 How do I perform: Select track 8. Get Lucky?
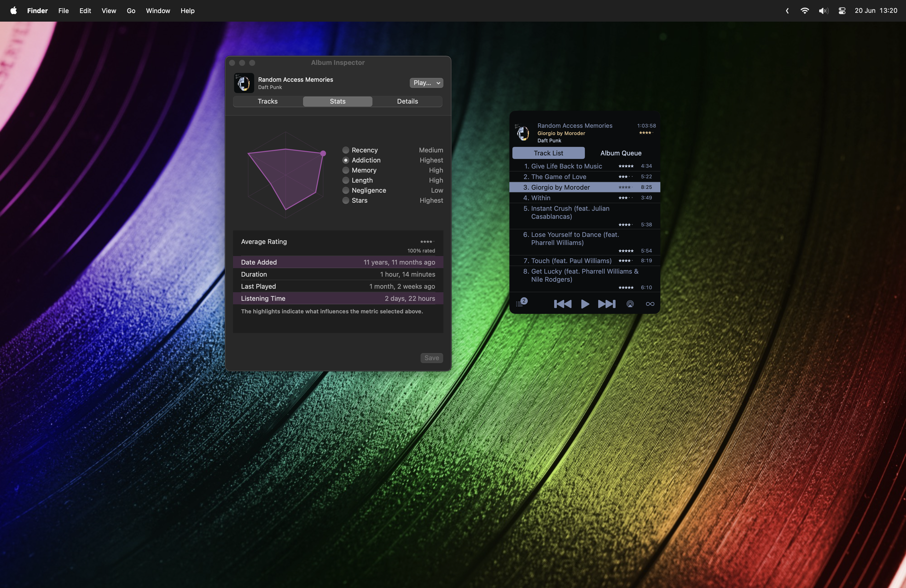585,279
